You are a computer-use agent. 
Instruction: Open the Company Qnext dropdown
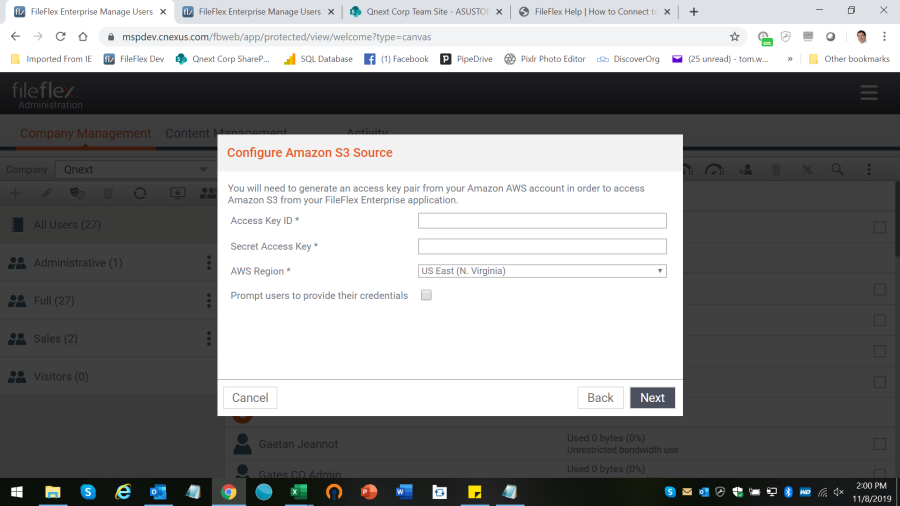(134, 170)
